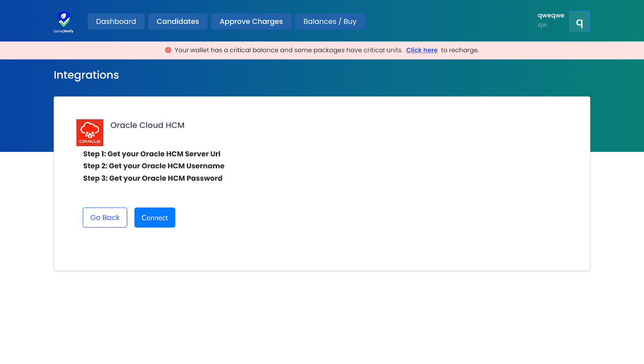Viewport: 644px width, 364px height.
Task: Click the wallet critical balance message
Action: (x=289, y=50)
